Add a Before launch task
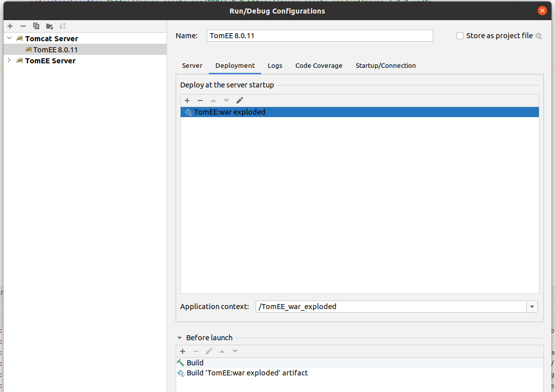Viewport: 555px width, 392px height. pyautogui.click(x=183, y=351)
